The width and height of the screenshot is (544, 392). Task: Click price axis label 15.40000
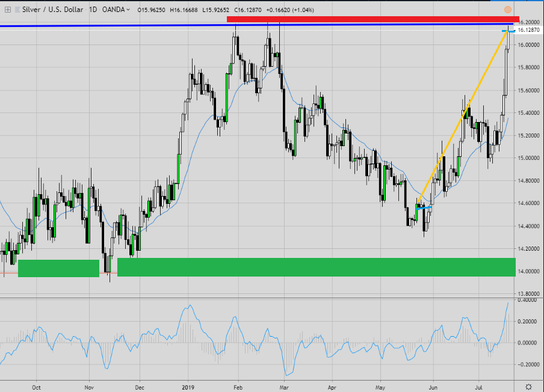point(528,112)
